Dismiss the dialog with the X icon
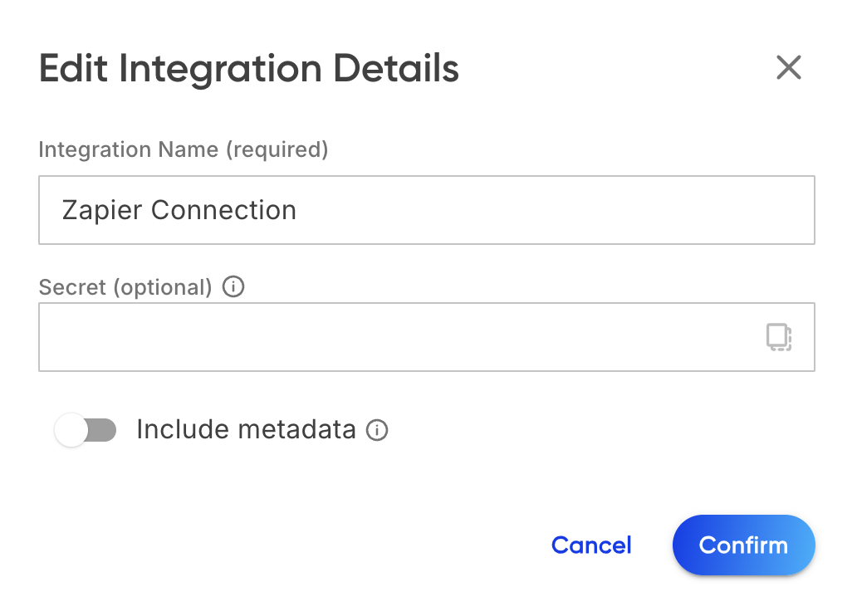857x616 pixels. 789,68
